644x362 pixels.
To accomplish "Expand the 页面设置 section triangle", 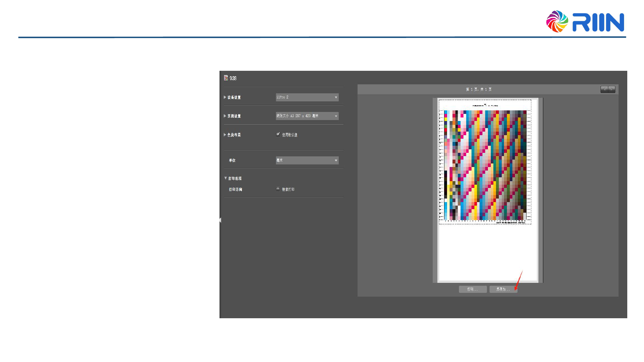I will pos(225,116).
